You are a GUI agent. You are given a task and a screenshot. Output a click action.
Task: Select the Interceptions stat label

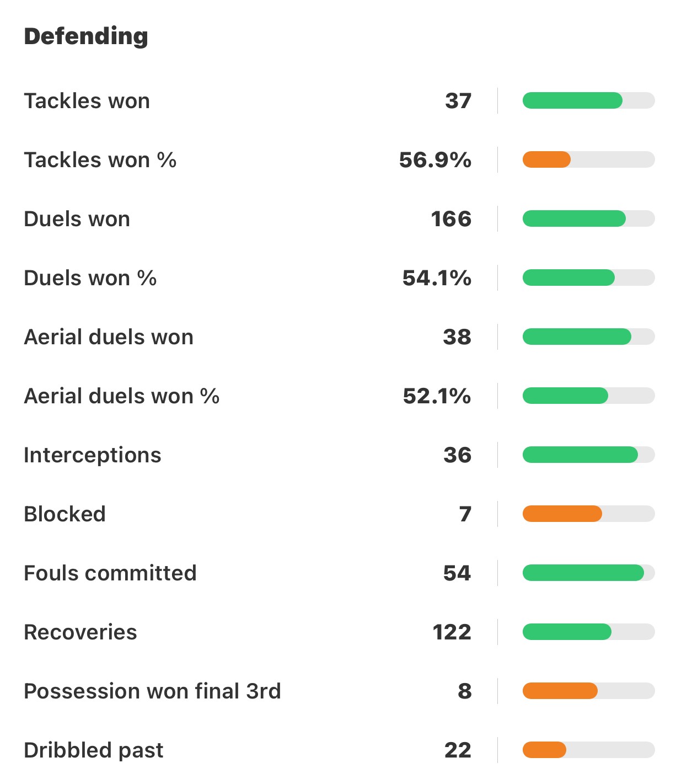coord(92,455)
